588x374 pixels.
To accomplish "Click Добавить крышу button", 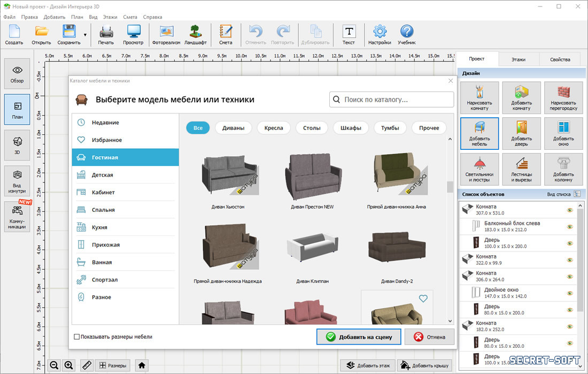I will pos(424,365).
